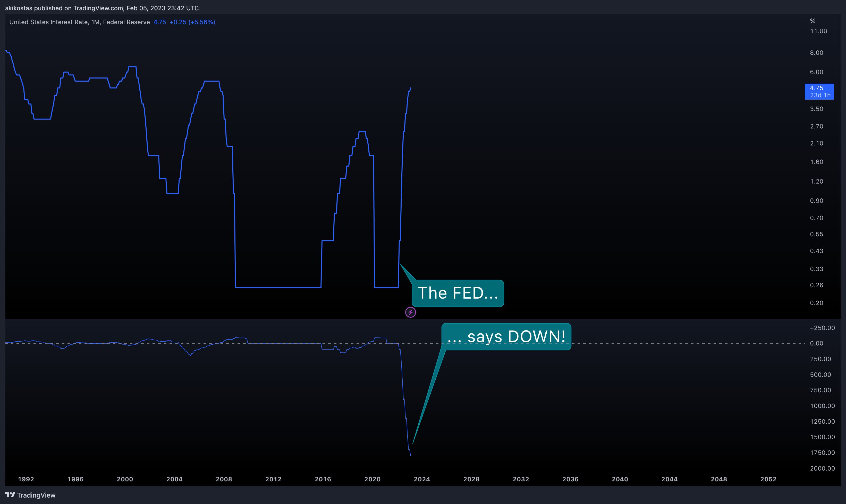Click the 1750.00 label on lower pane scale
Image resolution: width=846 pixels, height=504 pixels.
[822, 453]
